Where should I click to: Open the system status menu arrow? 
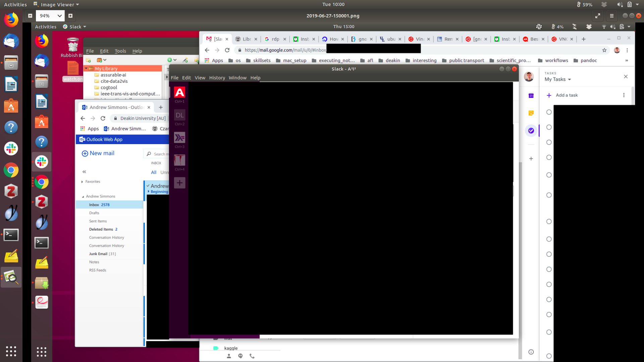coord(637,5)
